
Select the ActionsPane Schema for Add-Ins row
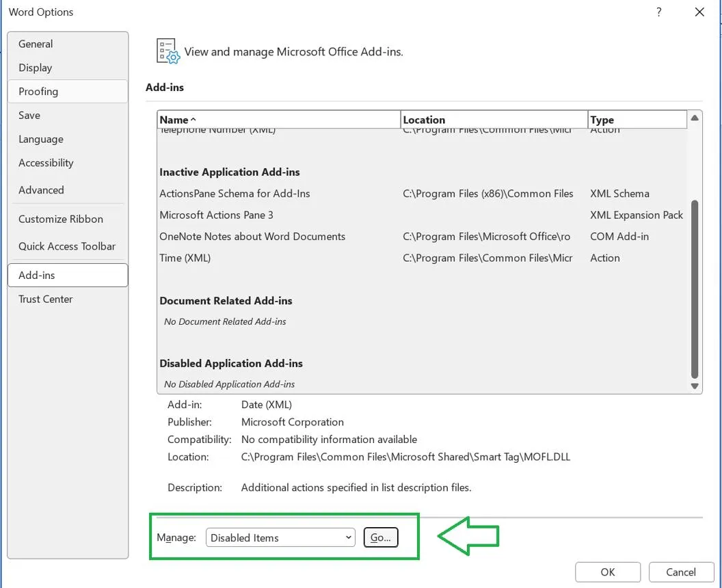pyautogui.click(x=422, y=193)
